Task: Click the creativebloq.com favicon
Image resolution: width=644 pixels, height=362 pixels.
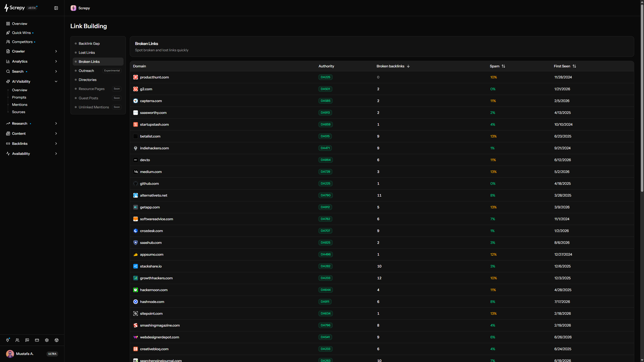Action: 136,349
